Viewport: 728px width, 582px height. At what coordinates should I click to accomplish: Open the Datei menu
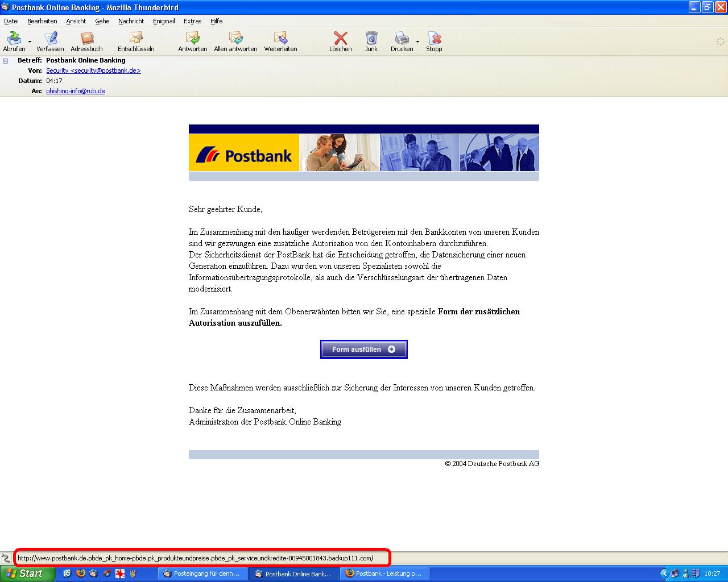coord(11,21)
